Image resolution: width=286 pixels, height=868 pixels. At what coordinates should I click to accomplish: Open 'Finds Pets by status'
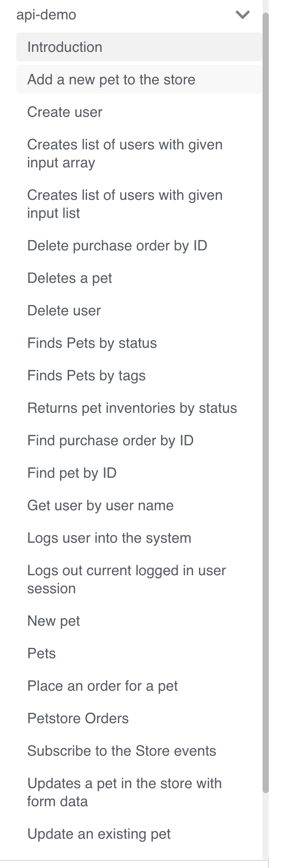tap(92, 343)
